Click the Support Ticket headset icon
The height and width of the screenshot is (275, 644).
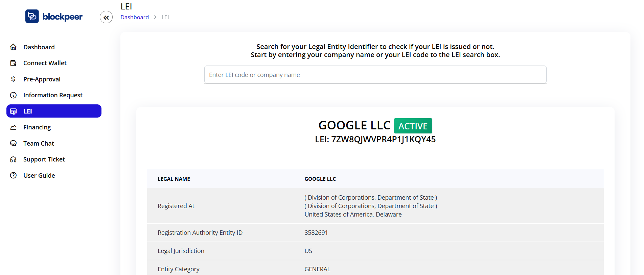[x=13, y=159]
